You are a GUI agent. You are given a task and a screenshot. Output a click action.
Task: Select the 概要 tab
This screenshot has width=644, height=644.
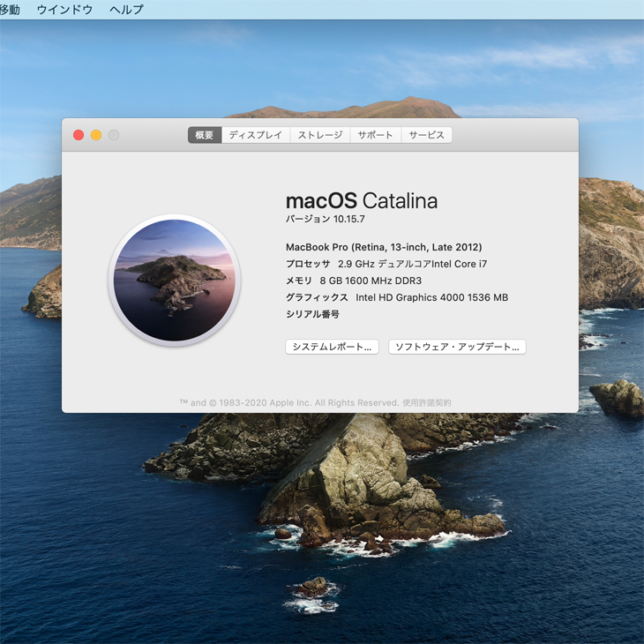(205, 135)
